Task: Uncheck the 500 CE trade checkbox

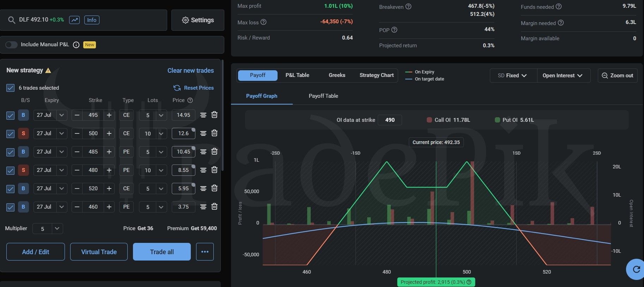Action: 11,133
